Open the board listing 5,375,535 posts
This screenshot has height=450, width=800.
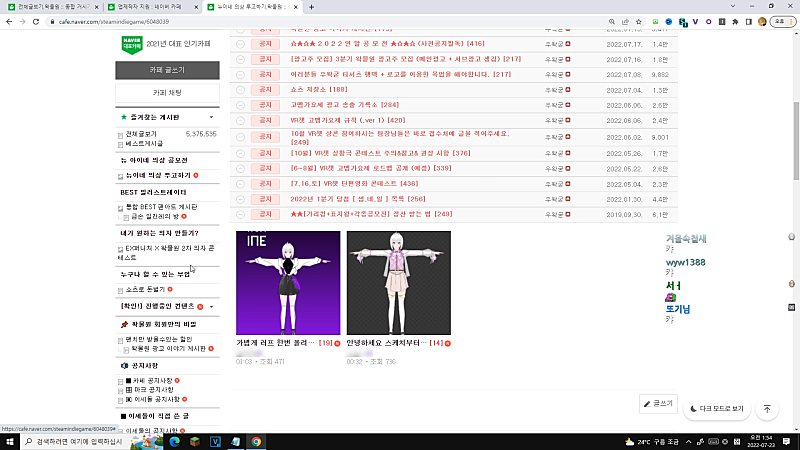[x=141, y=134]
